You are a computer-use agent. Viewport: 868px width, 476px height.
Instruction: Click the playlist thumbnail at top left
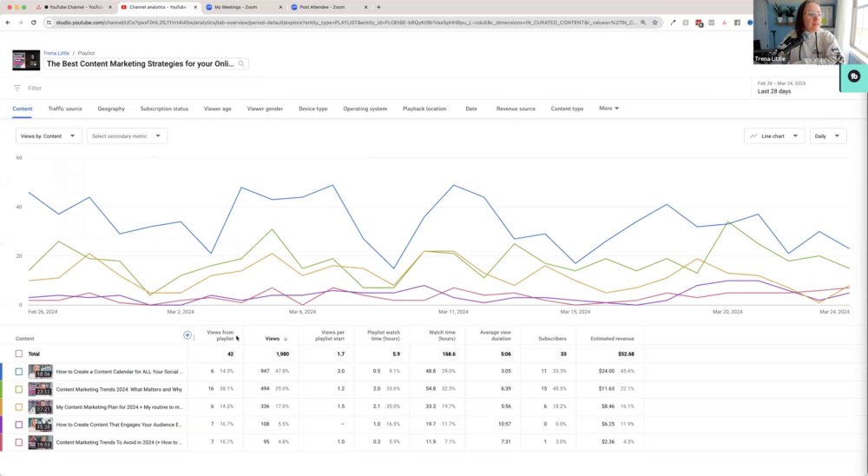coord(26,61)
